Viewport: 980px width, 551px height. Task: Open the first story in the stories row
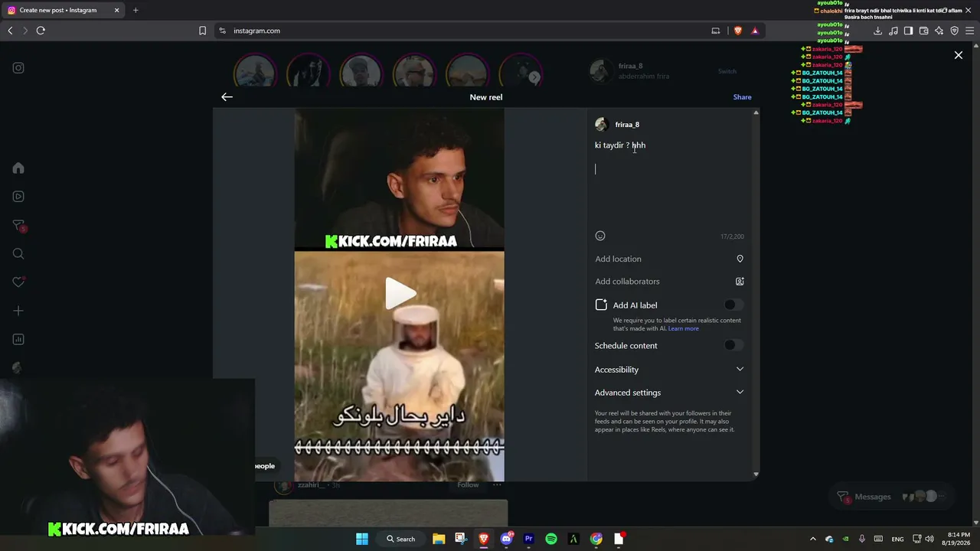coord(255,73)
